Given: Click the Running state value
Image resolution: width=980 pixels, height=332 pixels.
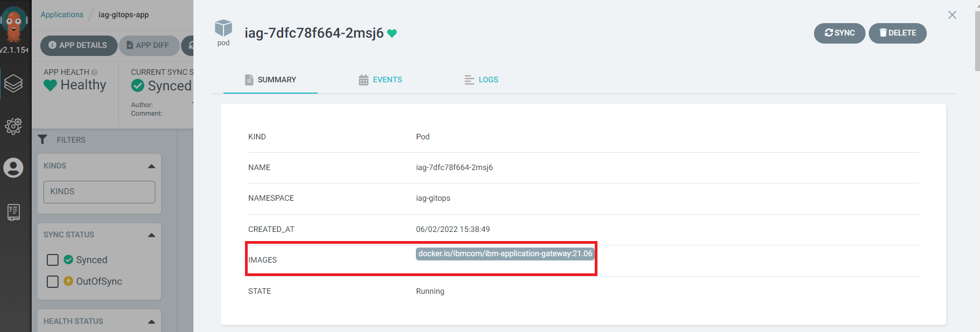Looking at the screenshot, I should tap(430, 291).
